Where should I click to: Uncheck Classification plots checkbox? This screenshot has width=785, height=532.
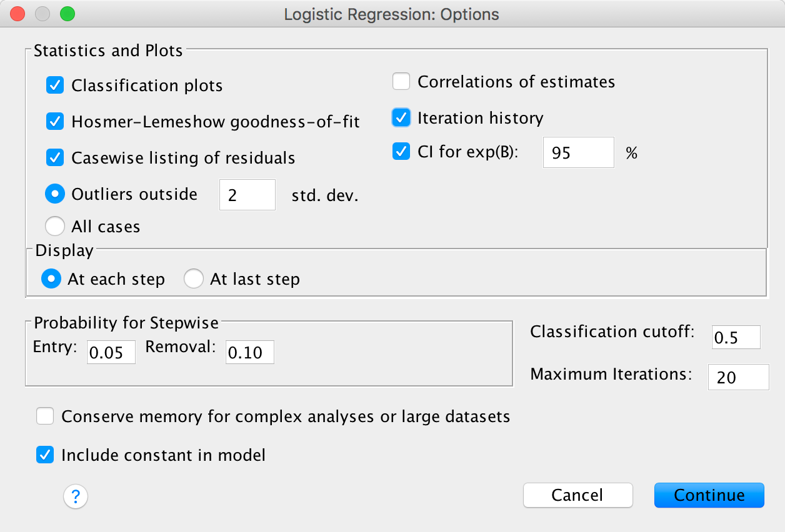tap(56, 85)
